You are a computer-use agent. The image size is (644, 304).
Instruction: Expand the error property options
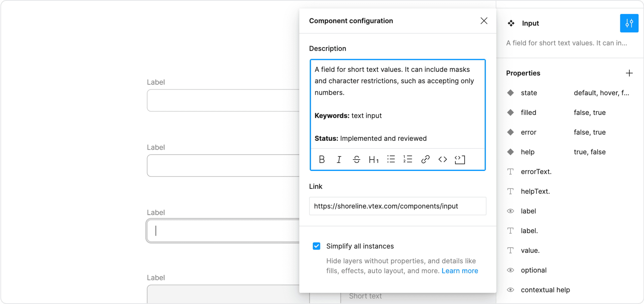coord(528,132)
